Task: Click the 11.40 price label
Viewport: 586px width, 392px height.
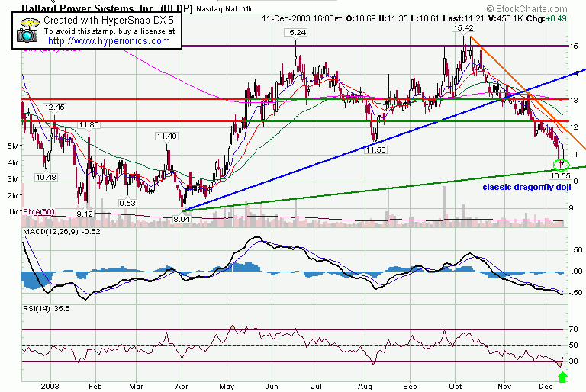Action: click(x=166, y=137)
